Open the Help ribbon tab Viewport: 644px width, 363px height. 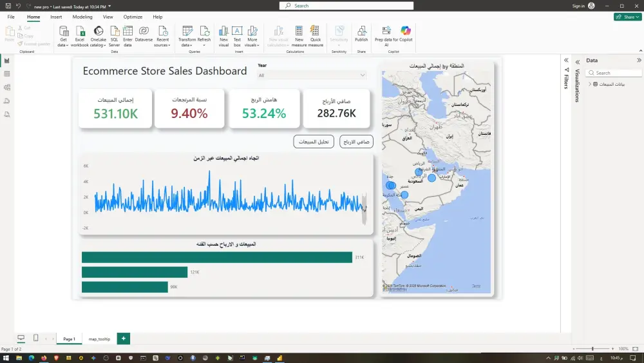(158, 17)
